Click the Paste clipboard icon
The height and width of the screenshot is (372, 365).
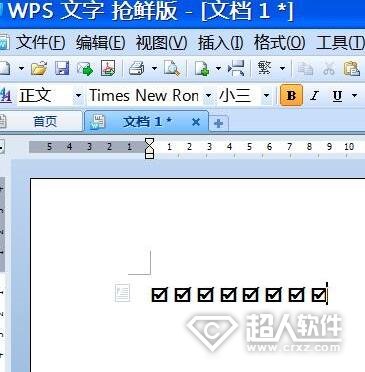click(x=352, y=69)
